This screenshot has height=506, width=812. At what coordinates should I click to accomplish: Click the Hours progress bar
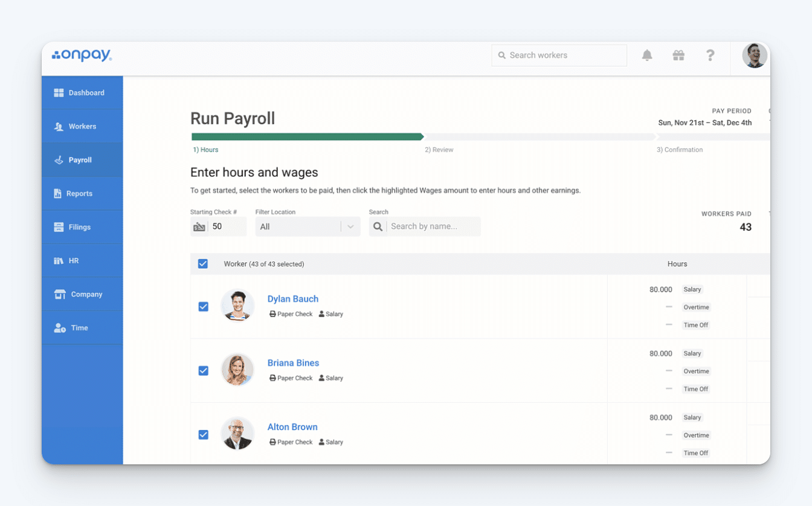305,137
